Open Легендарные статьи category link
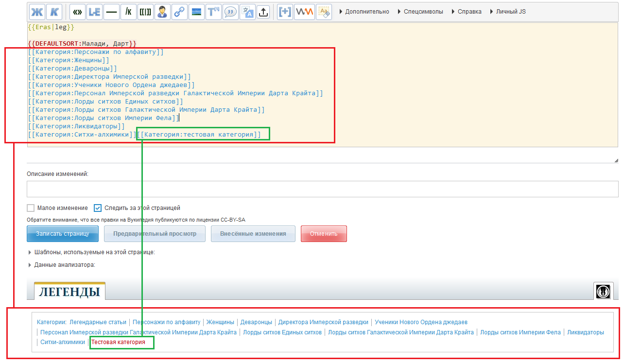Image resolution: width=624 pixels, height=364 pixels. tap(98, 322)
